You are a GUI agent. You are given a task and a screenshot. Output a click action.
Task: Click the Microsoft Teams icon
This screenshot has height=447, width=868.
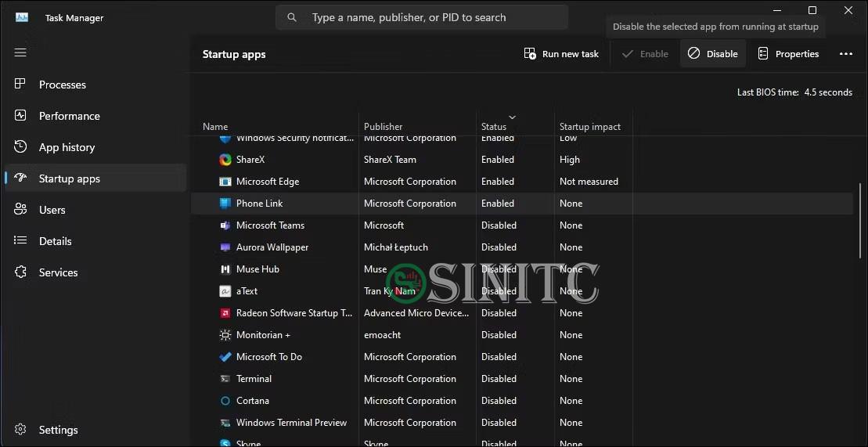click(x=225, y=225)
